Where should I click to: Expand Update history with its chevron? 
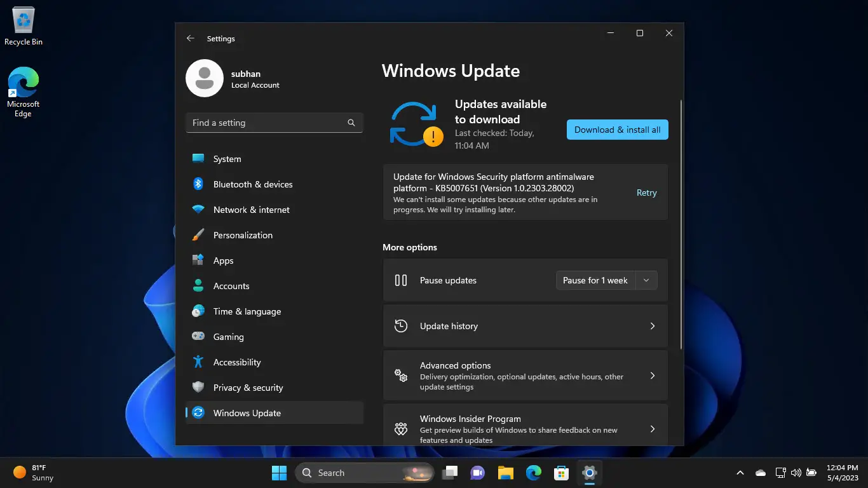tap(653, 326)
